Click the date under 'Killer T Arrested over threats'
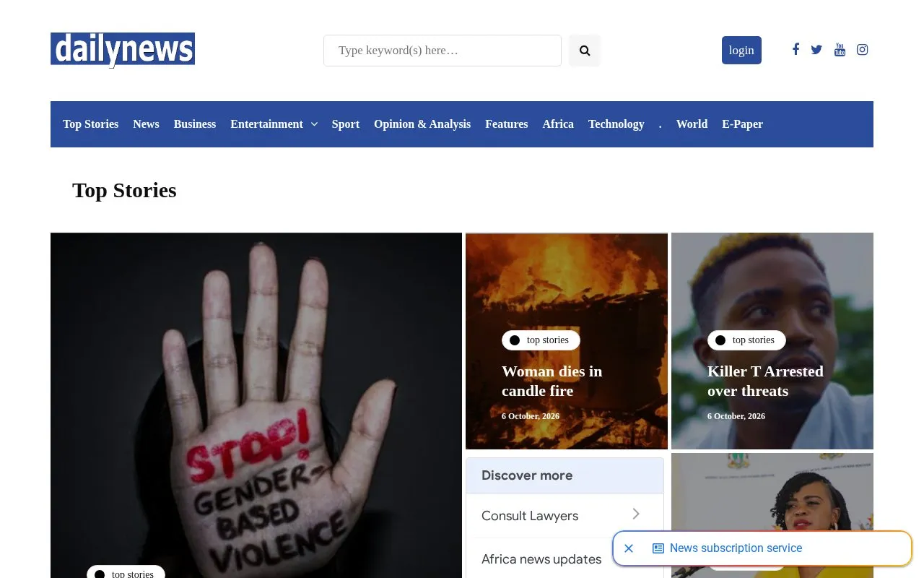The image size is (924, 578). pos(736,416)
